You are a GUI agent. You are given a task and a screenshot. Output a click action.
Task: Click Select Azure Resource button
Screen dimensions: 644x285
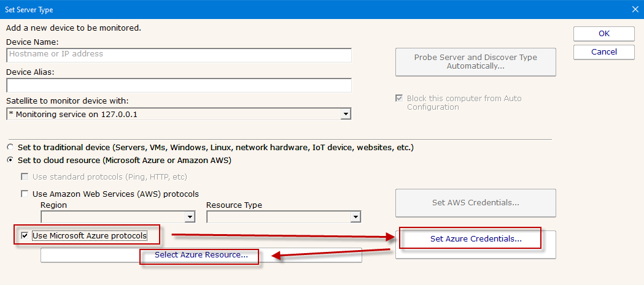tap(201, 255)
